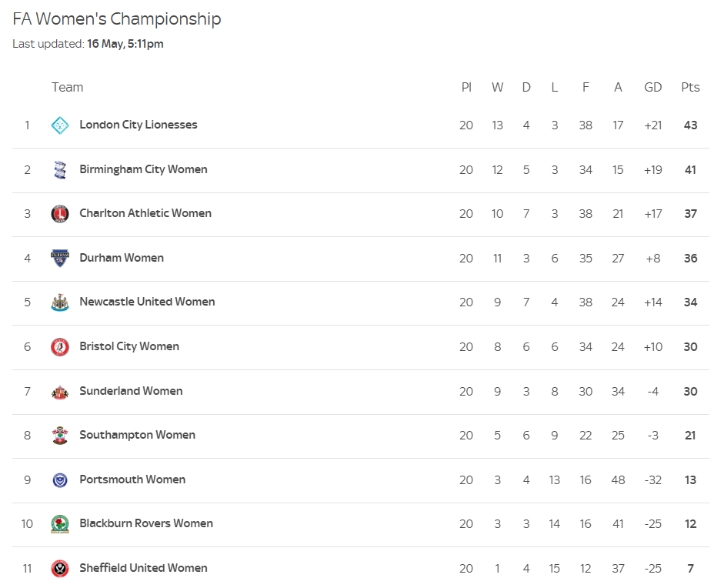The height and width of the screenshot is (588, 724).
Task: Click the Pts column header
Action: point(690,87)
